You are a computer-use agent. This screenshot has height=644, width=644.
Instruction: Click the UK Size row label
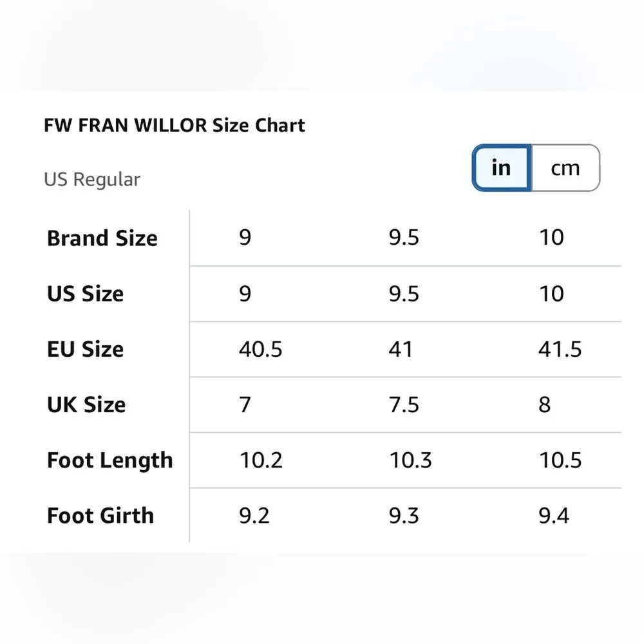pos(86,404)
